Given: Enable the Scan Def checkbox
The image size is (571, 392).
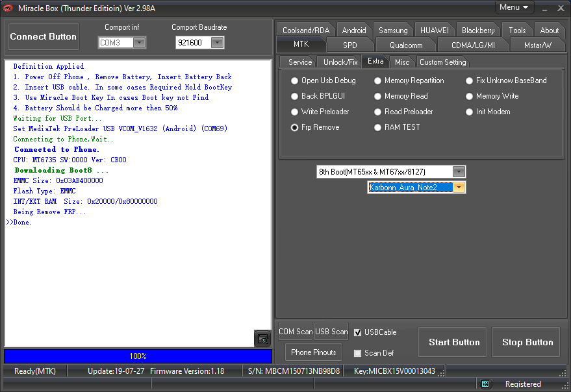Looking at the screenshot, I should pyautogui.click(x=357, y=353).
